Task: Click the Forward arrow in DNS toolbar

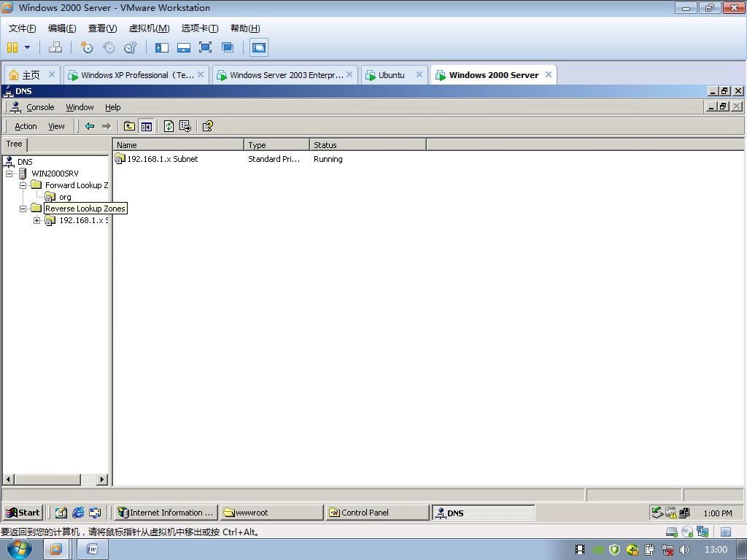Action: [x=107, y=126]
